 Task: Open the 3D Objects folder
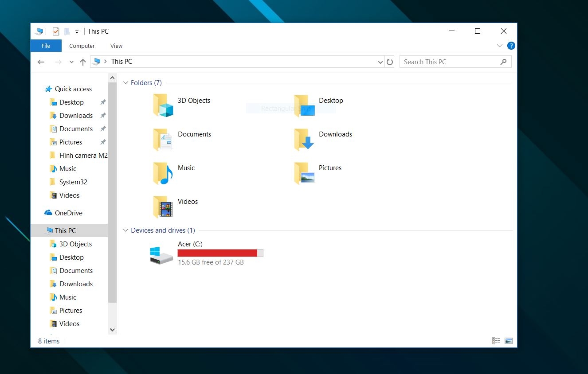tap(194, 101)
